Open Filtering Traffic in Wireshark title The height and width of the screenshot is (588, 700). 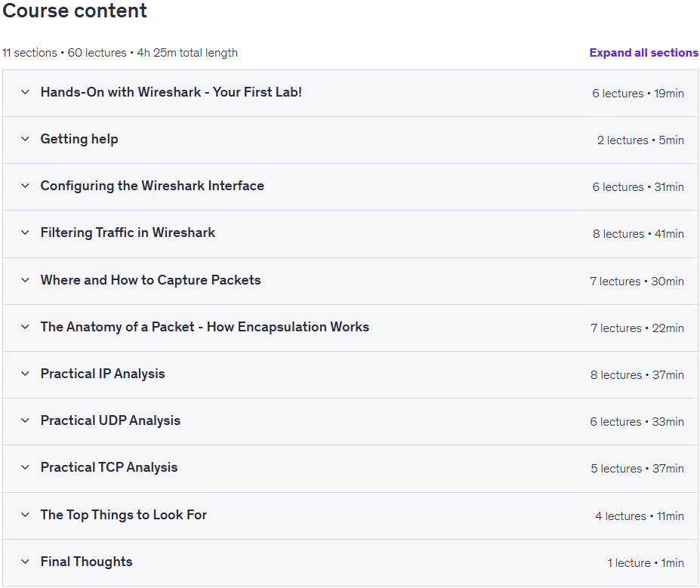click(128, 232)
